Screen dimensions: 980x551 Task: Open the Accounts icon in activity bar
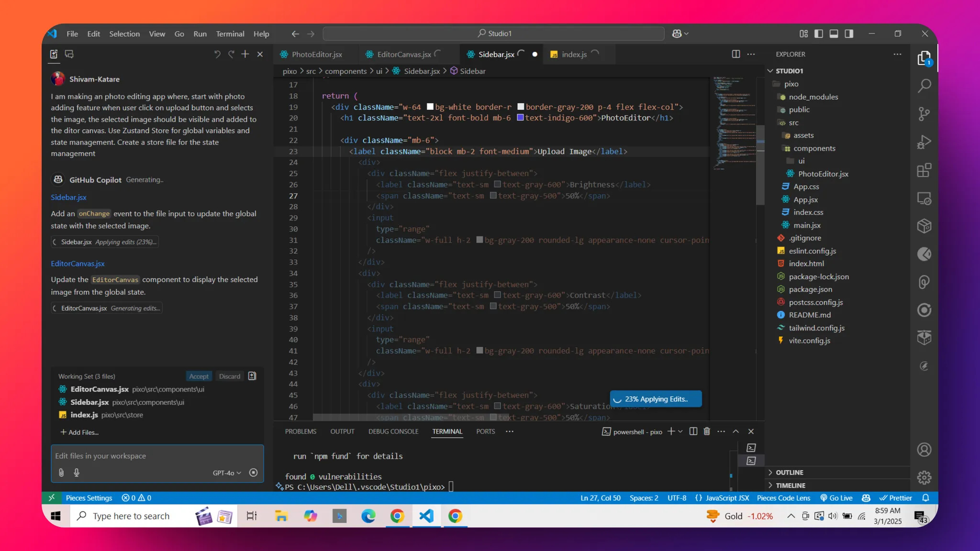(x=924, y=450)
